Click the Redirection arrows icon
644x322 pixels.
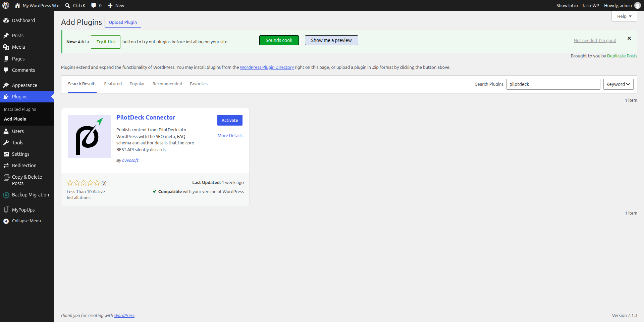click(6, 166)
